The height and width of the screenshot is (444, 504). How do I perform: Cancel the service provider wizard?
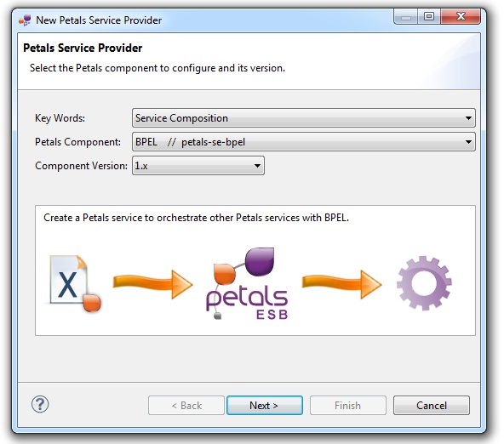432,406
